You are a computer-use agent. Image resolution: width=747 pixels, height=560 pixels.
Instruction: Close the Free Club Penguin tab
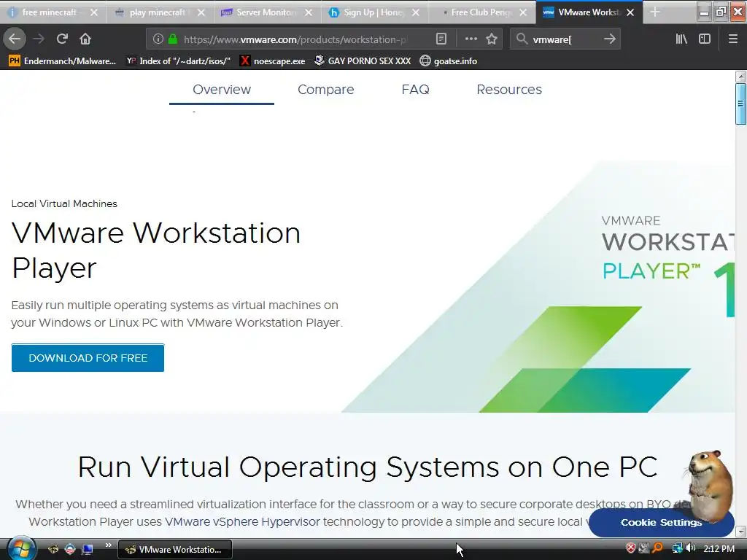[x=523, y=12]
